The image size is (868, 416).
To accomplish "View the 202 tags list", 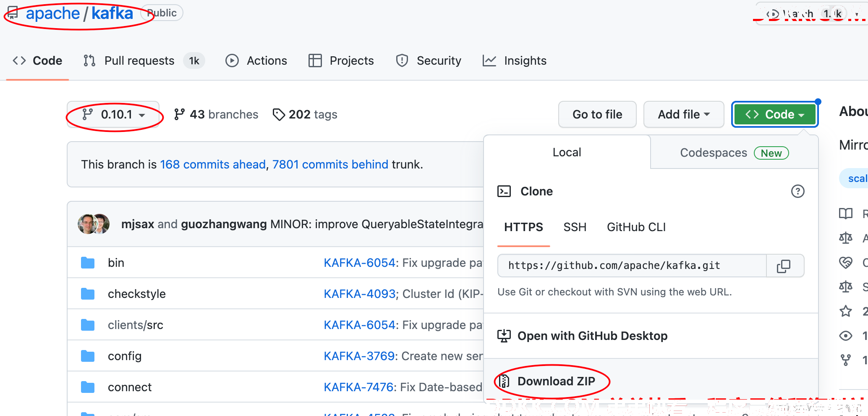I will 305,114.
